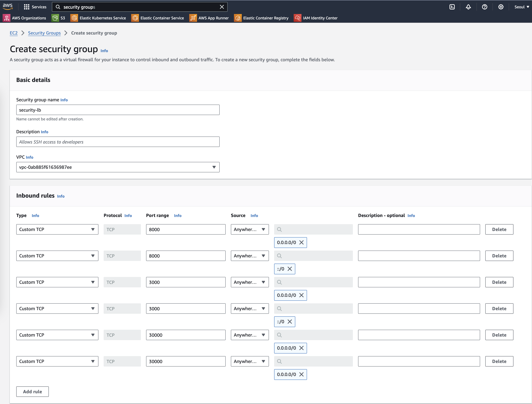Click the Add rule button
The image size is (532, 404).
[33, 392]
